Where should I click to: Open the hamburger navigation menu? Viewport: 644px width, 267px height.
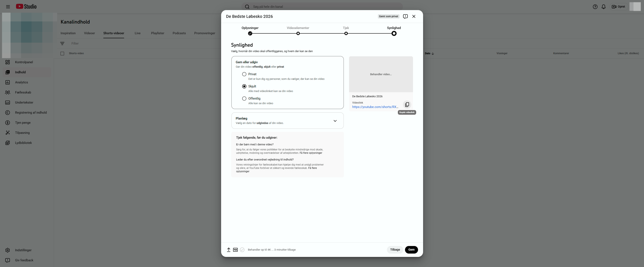click(8, 7)
